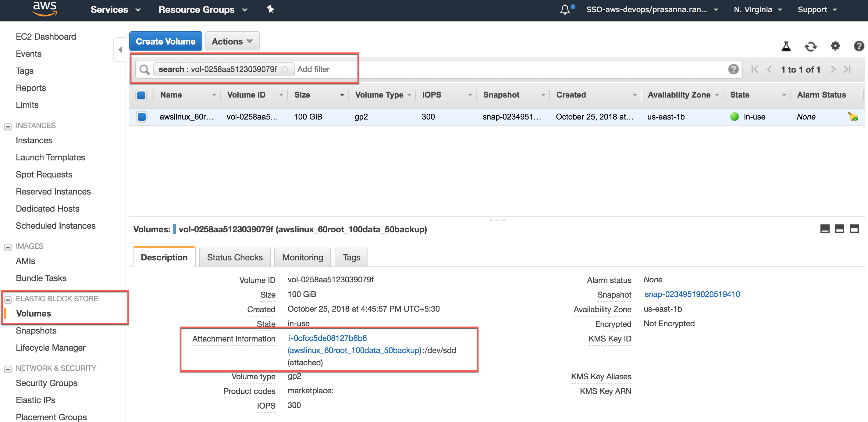Collapse the left navigation sidebar arrow

click(x=120, y=49)
